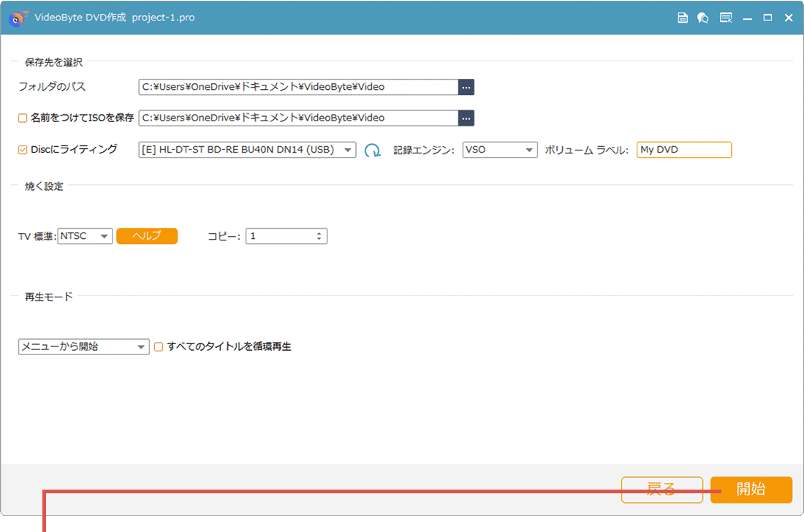Disable the Discにライティング checkbox

(x=20, y=149)
